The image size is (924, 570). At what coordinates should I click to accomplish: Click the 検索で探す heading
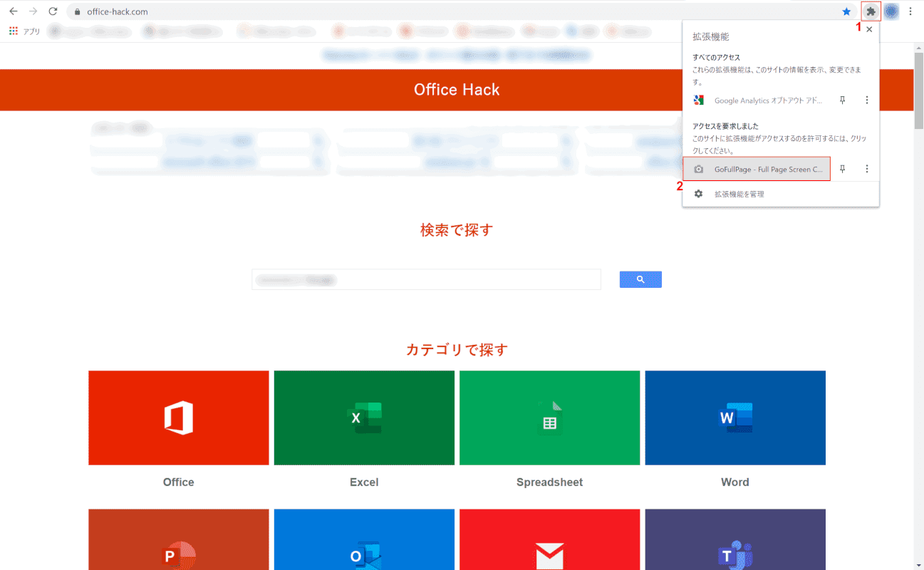457,230
